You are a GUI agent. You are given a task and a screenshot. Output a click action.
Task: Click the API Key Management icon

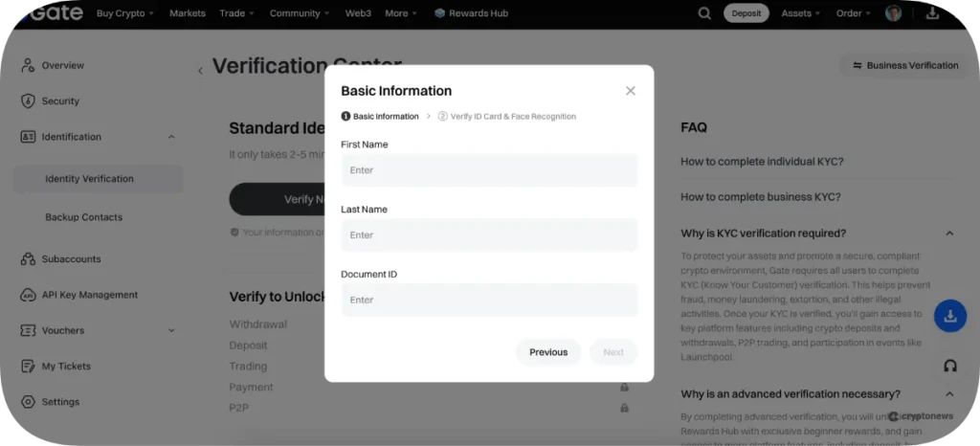[28, 295]
